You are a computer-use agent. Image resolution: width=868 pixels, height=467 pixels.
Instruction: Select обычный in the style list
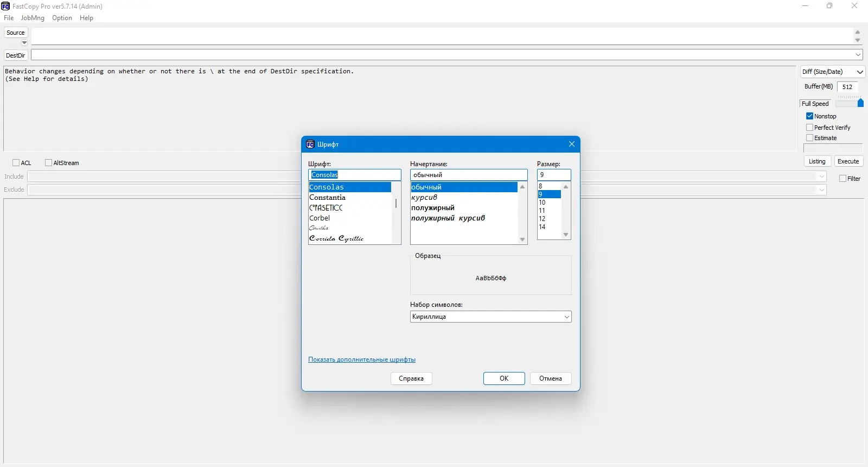click(464, 187)
